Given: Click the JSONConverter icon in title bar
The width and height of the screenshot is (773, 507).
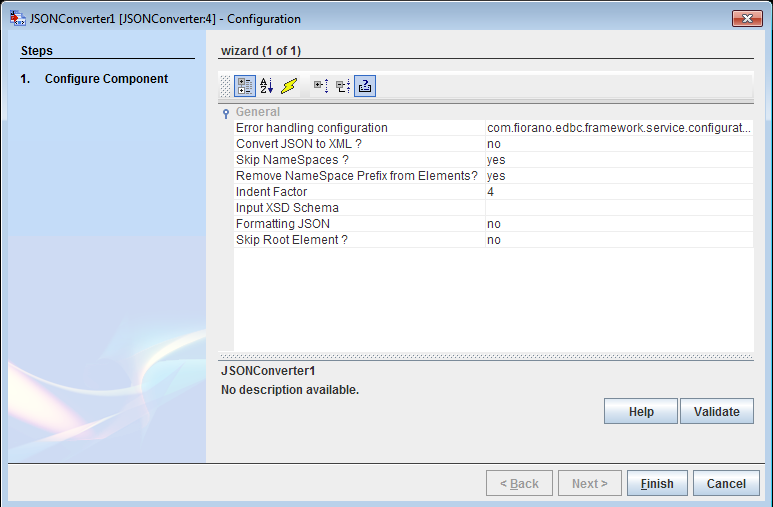Looking at the screenshot, I should 18,19.
